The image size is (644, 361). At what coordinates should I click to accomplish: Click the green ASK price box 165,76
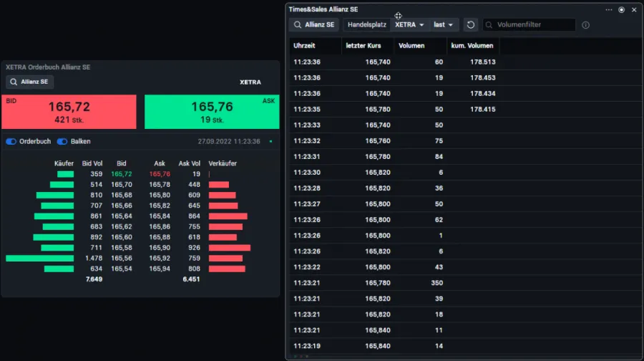[211, 112]
